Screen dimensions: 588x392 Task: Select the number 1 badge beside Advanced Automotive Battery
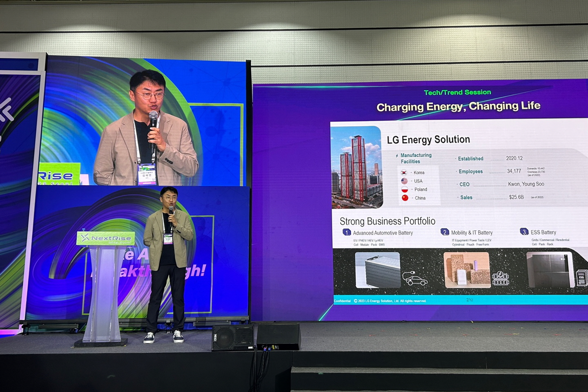click(347, 232)
